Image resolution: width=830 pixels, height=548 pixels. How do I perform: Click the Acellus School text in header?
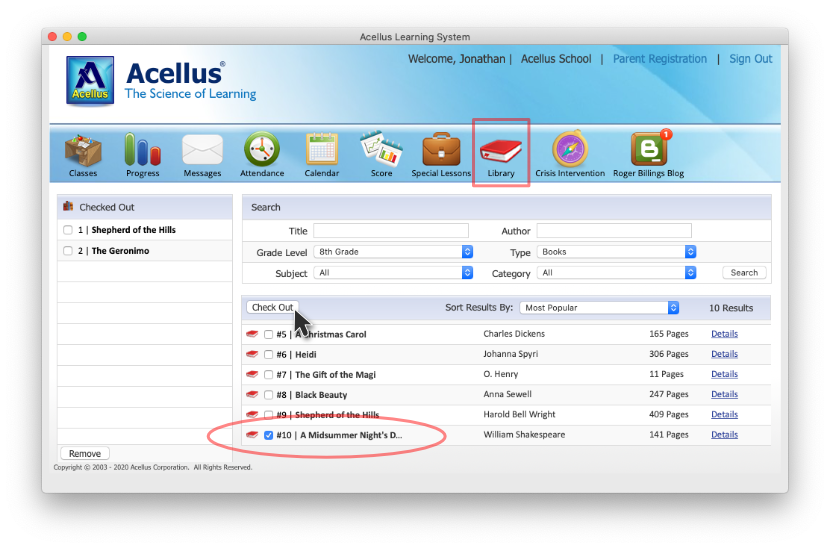click(556, 59)
